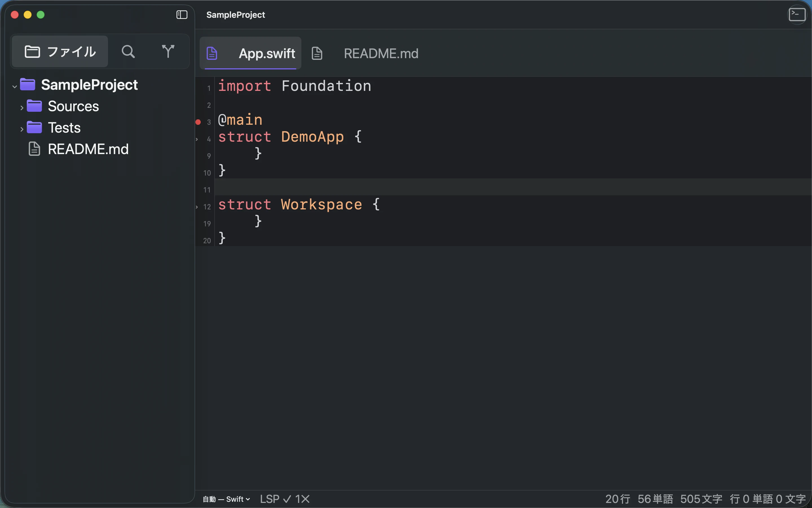Collapse the SampleProject root folder chevron
The image size is (812, 508).
[14, 86]
